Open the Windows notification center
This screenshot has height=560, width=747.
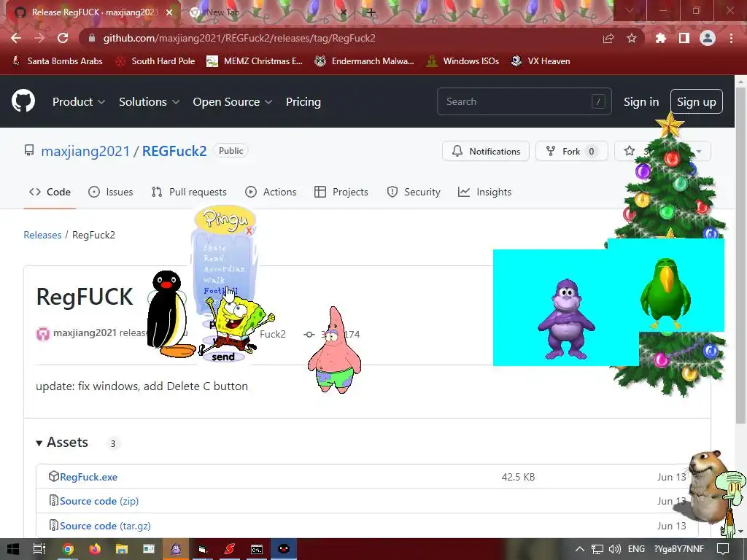click(723, 549)
